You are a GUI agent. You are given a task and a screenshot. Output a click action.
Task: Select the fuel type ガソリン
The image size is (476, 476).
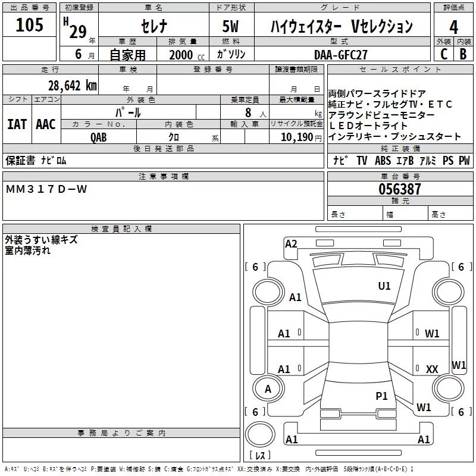231,54
